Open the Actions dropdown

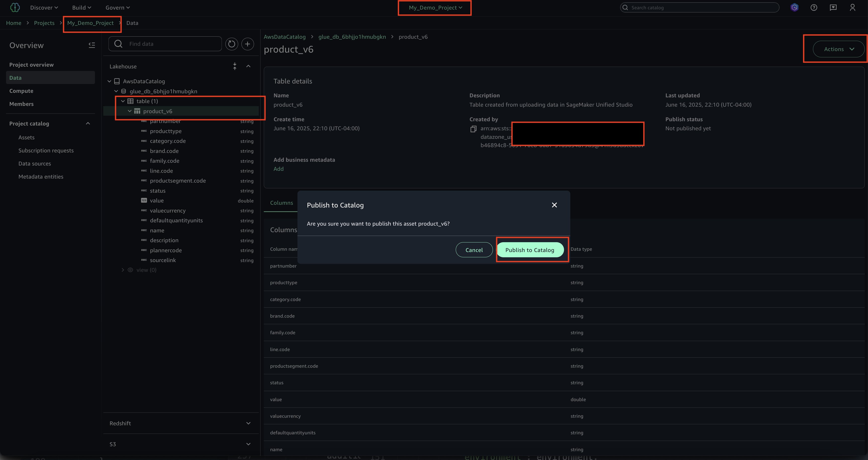click(x=839, y=49)
